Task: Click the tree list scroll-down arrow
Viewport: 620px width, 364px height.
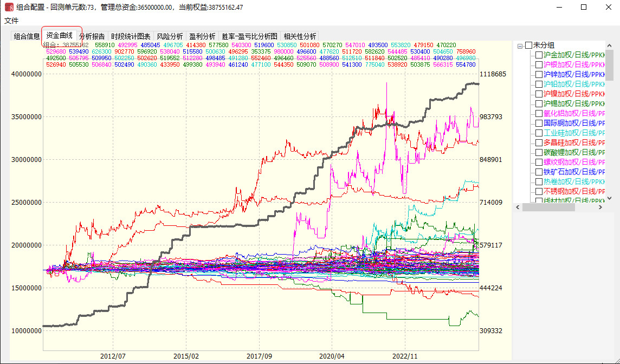Action: [609, 198]
